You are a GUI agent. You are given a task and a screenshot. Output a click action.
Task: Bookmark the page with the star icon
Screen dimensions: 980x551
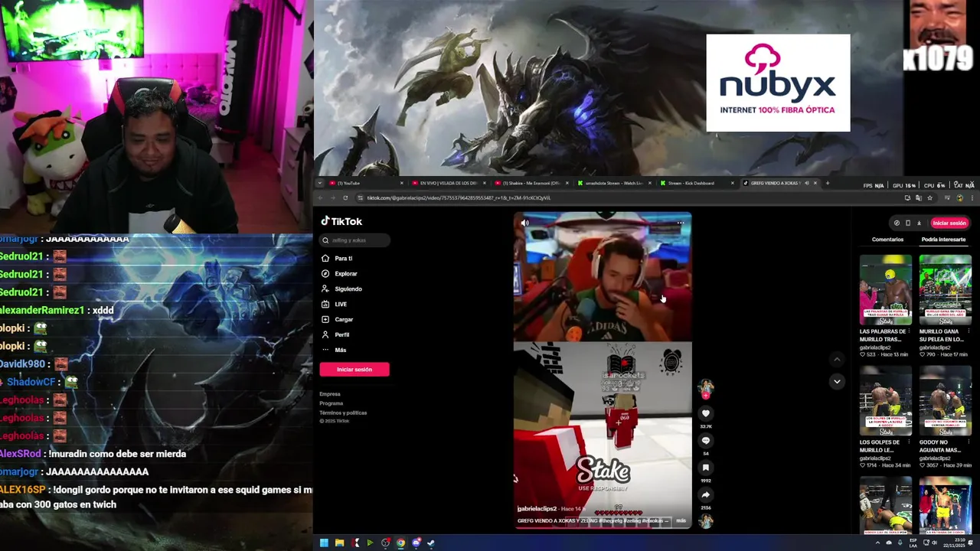[x=929, y=198]
